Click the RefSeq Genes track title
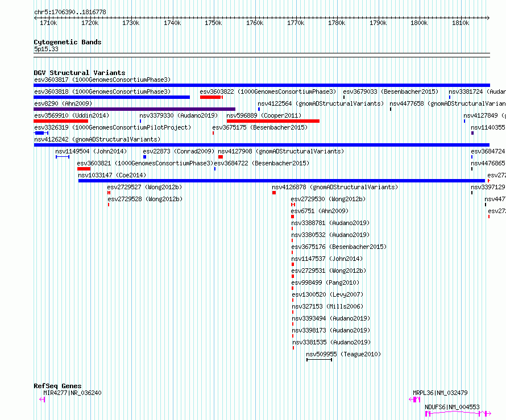 pos(57,386)
